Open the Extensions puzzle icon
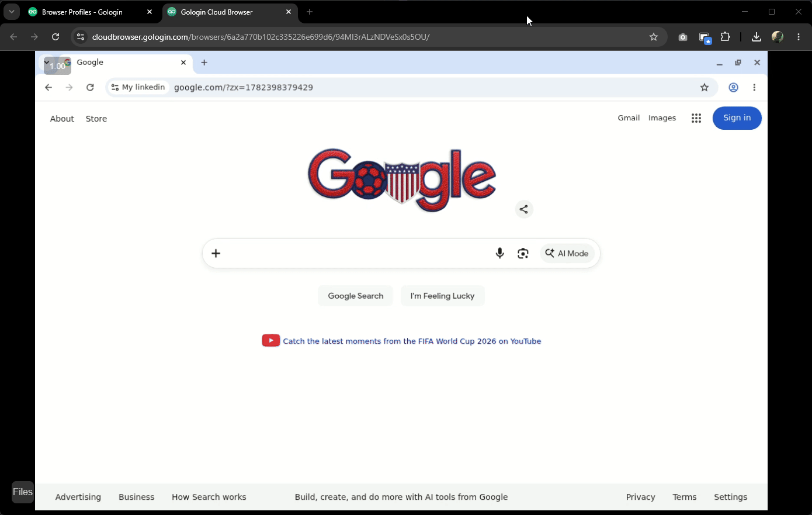This screenshot has height=515, width=812. pos(726,37)
